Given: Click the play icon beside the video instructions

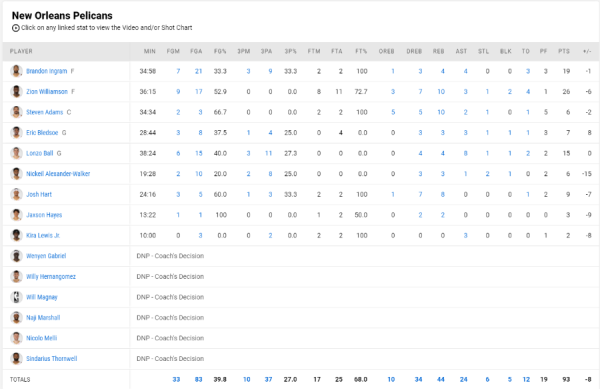Looking at the screenshot, I should (x=16, y=28).
